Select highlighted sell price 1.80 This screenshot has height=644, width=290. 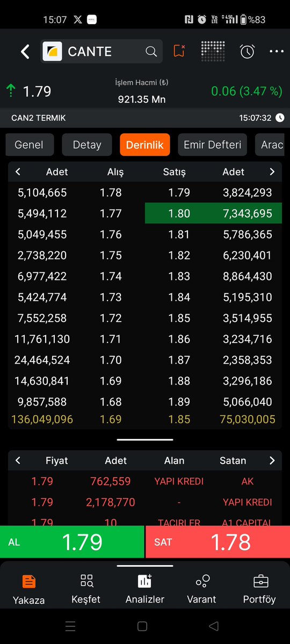179,213
